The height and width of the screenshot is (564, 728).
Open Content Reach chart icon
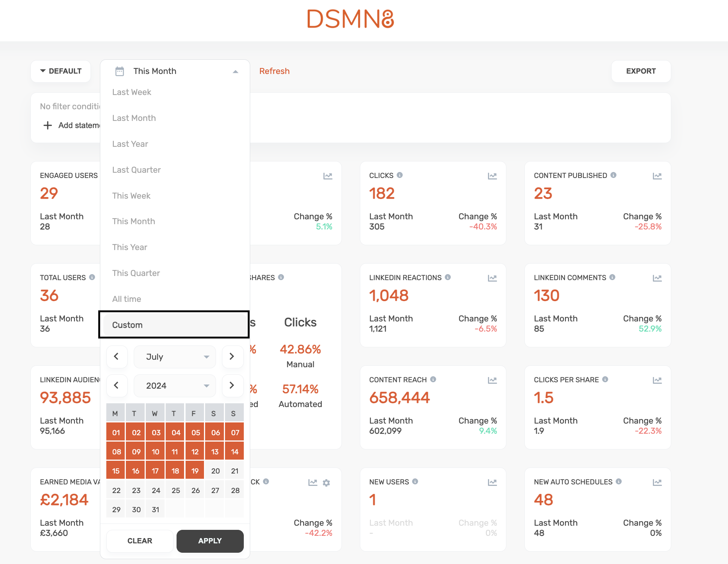(492, 380)
